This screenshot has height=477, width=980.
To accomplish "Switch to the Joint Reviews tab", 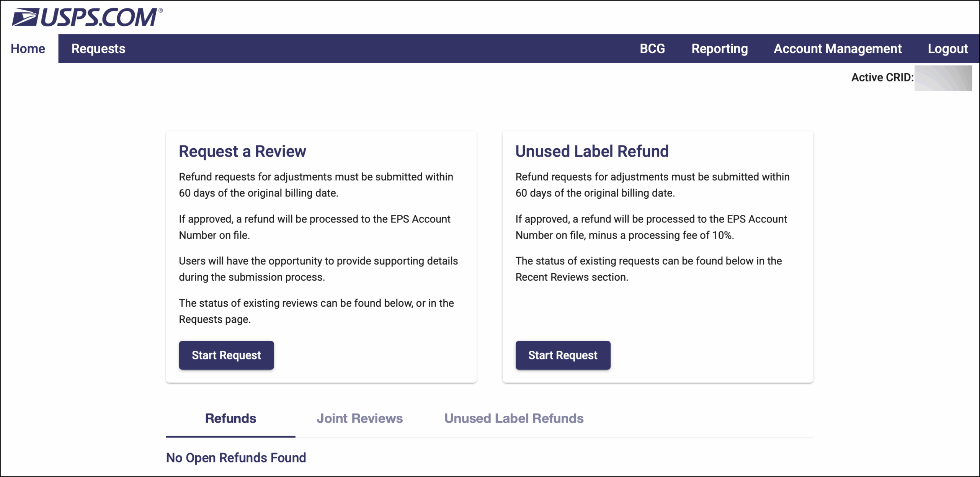I will click(x=359, y=418).
